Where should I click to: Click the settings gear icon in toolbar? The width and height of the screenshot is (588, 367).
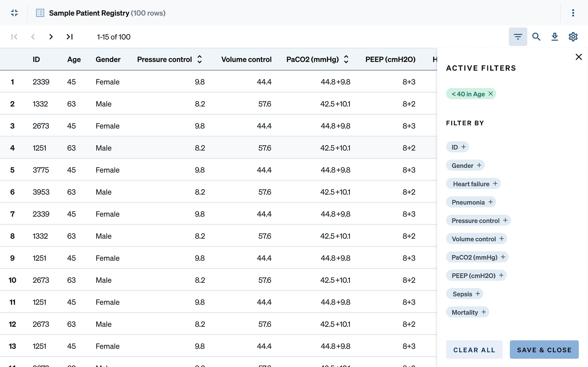point(573,37)
